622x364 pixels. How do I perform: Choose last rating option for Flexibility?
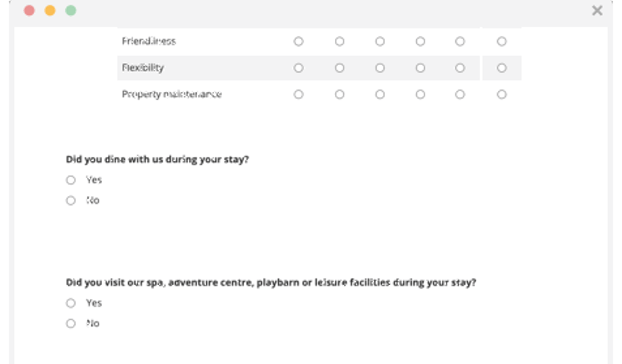(x=501, y=68)
